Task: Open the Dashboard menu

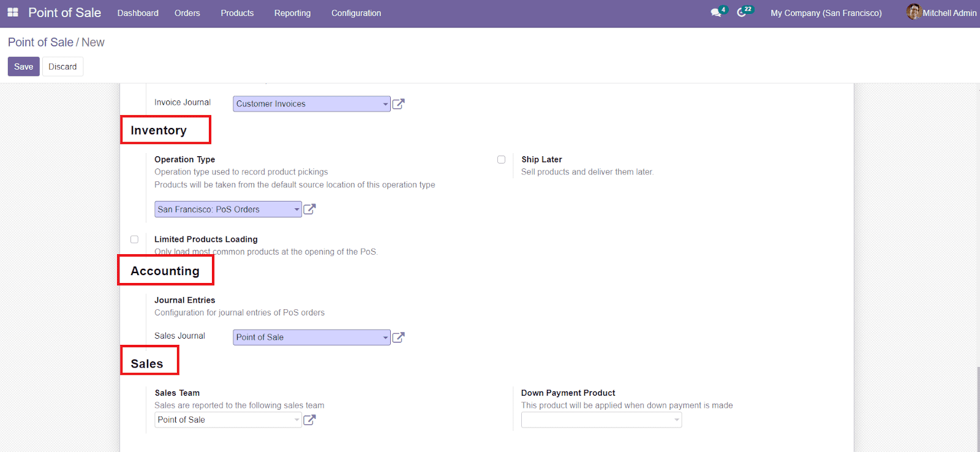Action: click(x=138, y=13)
